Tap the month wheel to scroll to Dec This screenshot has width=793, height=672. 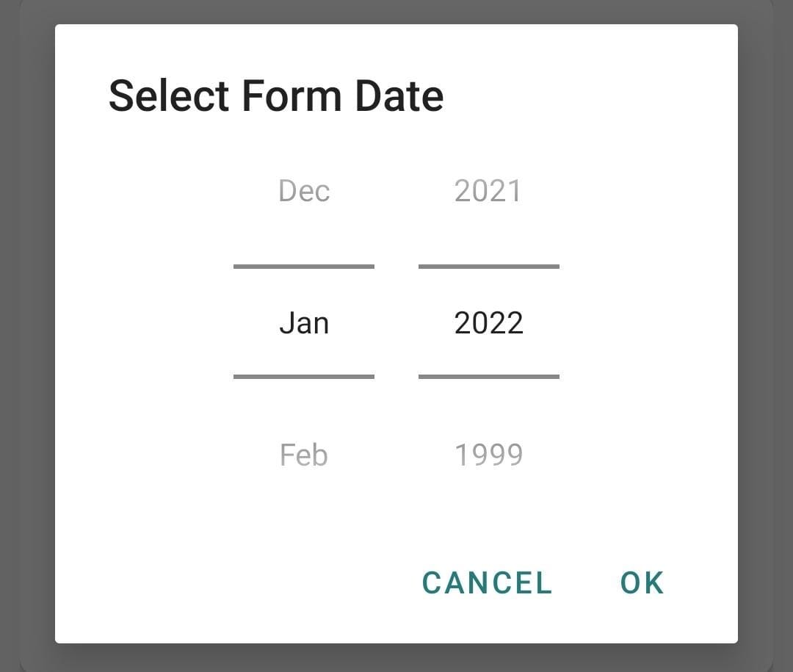pos(303,190)
